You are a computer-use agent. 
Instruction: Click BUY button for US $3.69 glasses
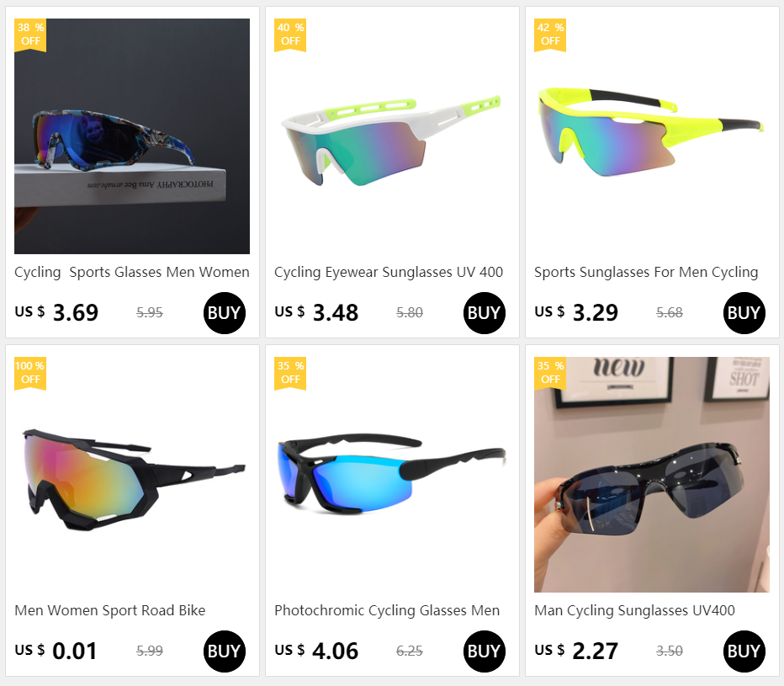click(x=224, y=313)
